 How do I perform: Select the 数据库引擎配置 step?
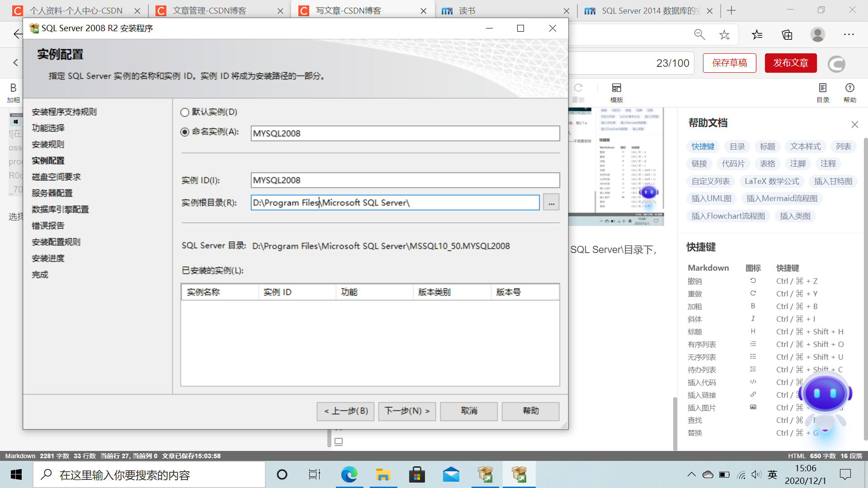[x=60, y=210]
